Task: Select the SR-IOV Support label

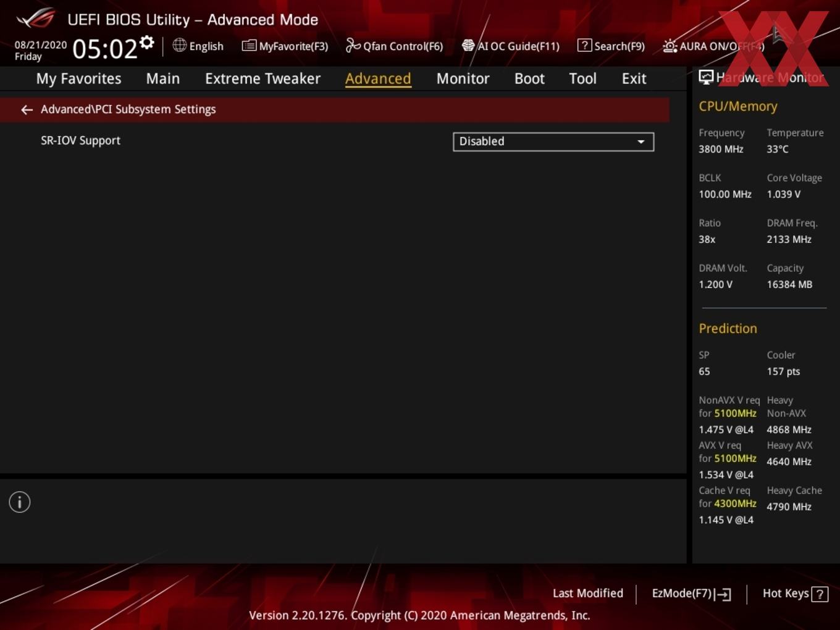Action: click(80, 140)
